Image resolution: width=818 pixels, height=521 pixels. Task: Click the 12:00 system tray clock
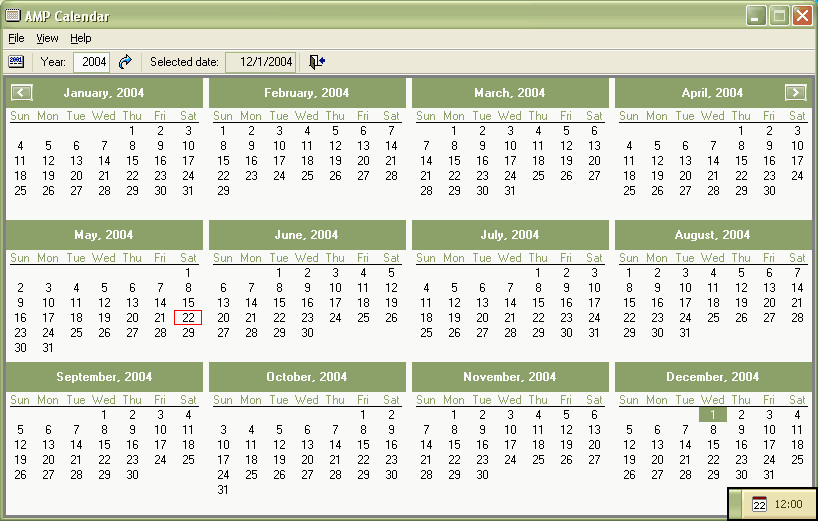(788, 504)
